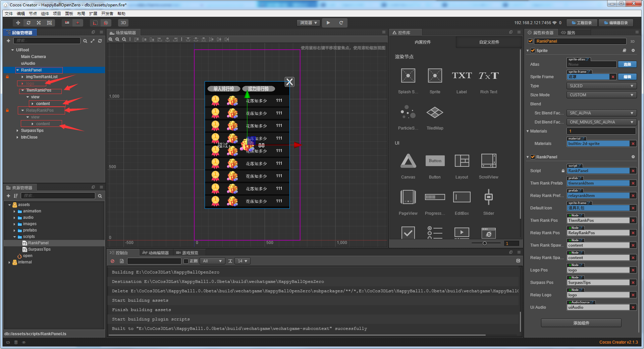
Task: Click the clear console icon
Action: pos(113,261)
